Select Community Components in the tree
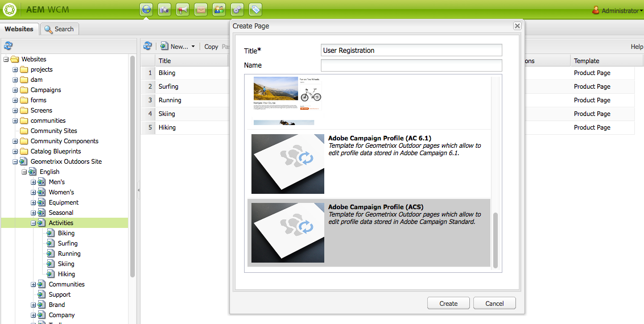The image size is (644, 324). [64, 141]
